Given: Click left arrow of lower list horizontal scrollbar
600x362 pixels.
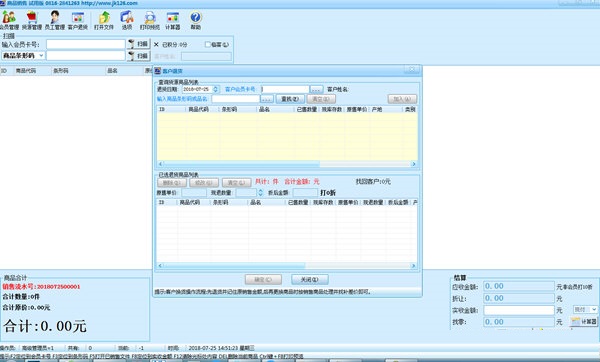Looking at the screenshot, I should coord(160,266).
